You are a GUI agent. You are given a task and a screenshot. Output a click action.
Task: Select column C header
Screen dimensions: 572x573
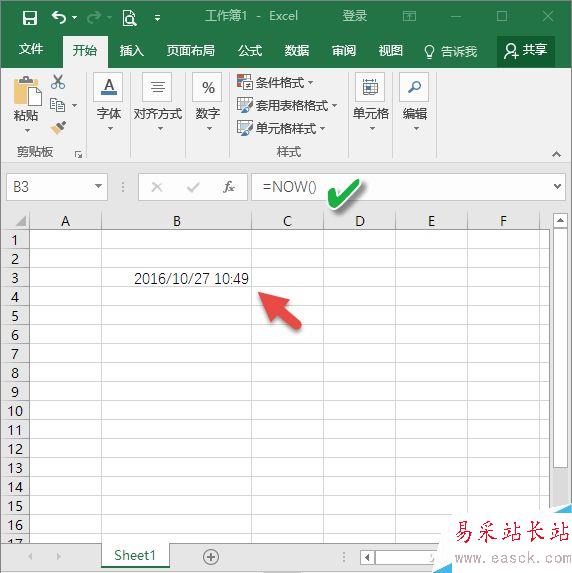[x=287, y=221]
